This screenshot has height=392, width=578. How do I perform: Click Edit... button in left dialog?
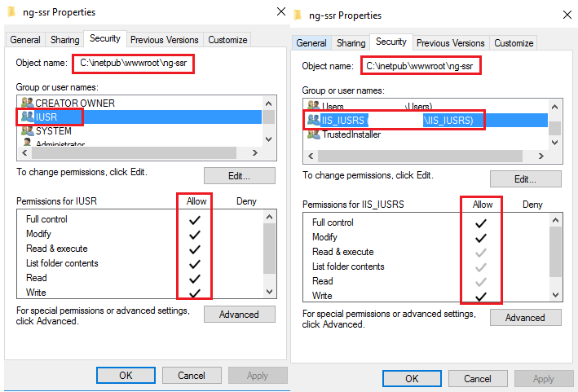pos(240,176)
